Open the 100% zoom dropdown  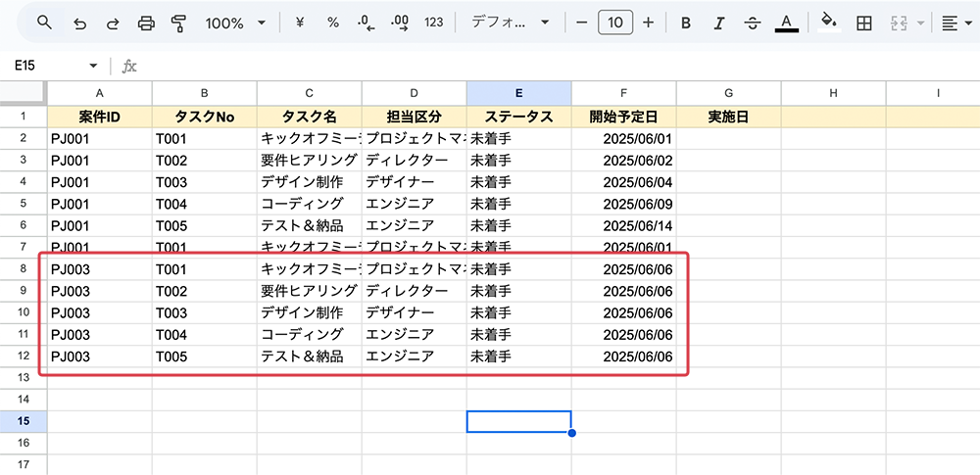235,24
